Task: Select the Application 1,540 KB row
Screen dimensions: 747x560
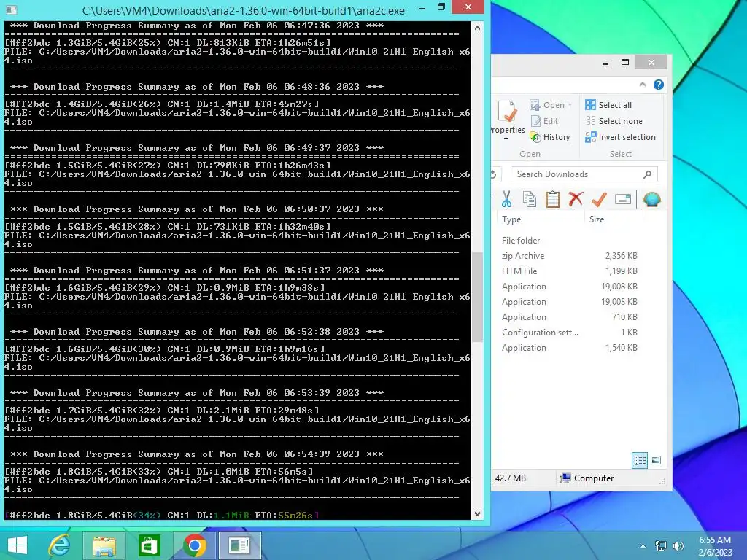Action: tap(569, 348)
